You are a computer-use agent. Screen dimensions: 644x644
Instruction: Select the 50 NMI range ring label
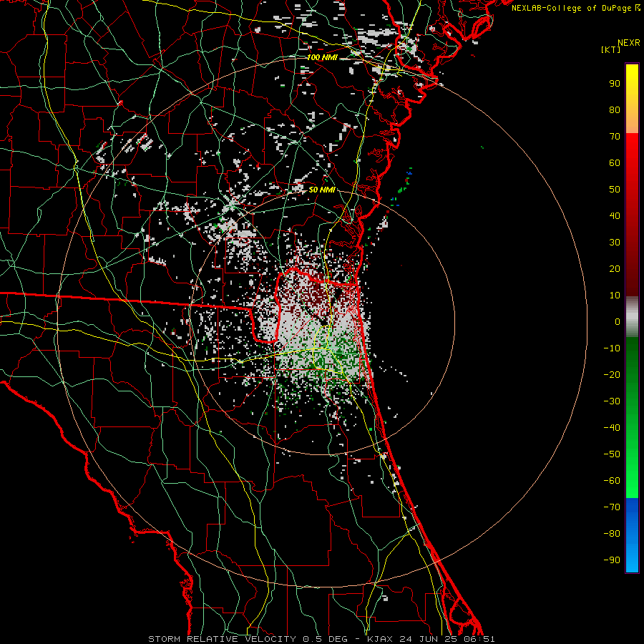point(322,190)
